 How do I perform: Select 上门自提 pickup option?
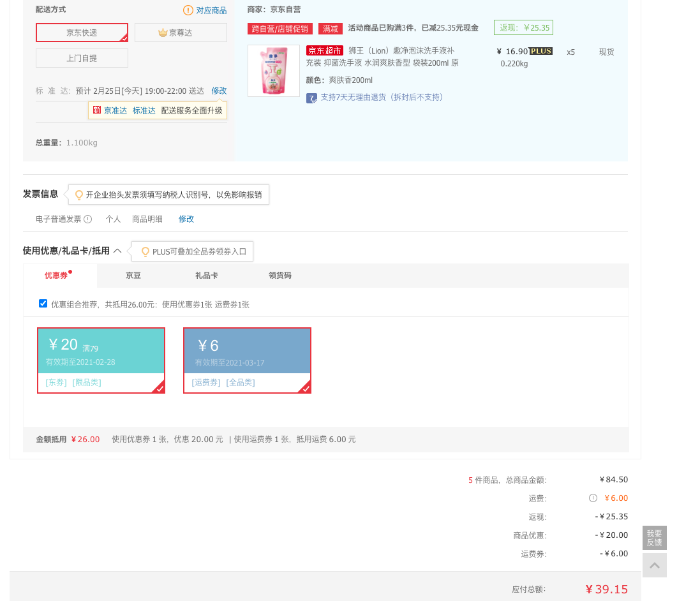click(82, 58)
